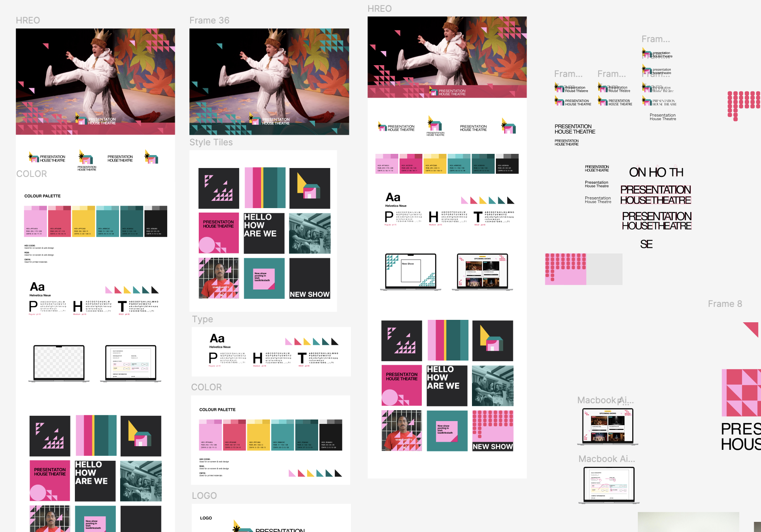Select the Type frame label
The width and height of the screenshot is (761, 532).
202,319
